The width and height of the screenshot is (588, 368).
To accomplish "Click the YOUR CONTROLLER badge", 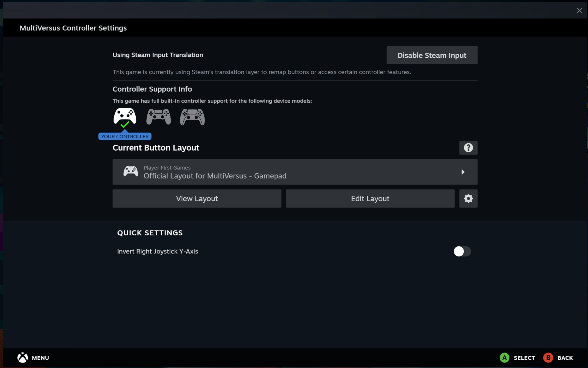I will tap(125, 136).
